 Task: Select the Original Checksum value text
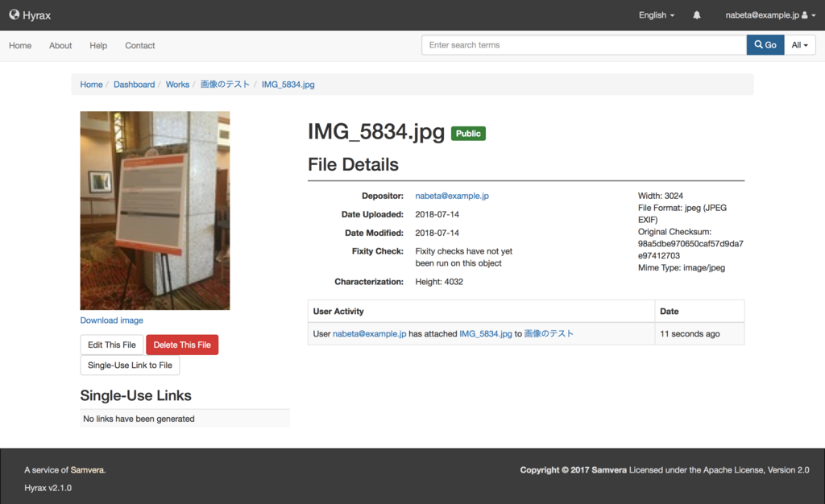[690, 250]
